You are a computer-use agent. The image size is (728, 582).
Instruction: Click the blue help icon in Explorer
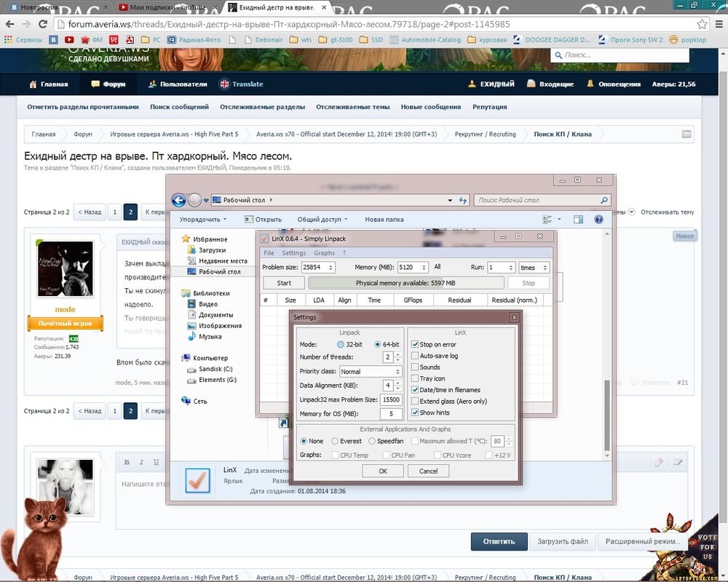598,219
